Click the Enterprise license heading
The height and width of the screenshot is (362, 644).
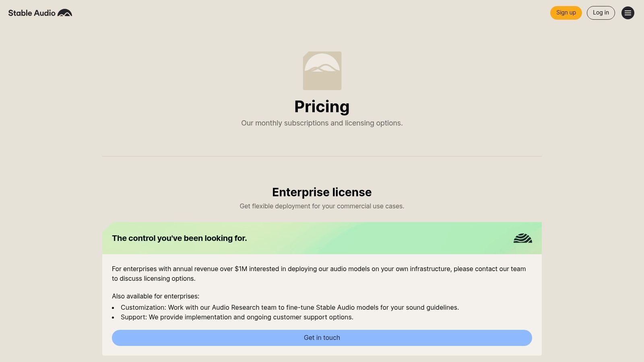point(322,192)
